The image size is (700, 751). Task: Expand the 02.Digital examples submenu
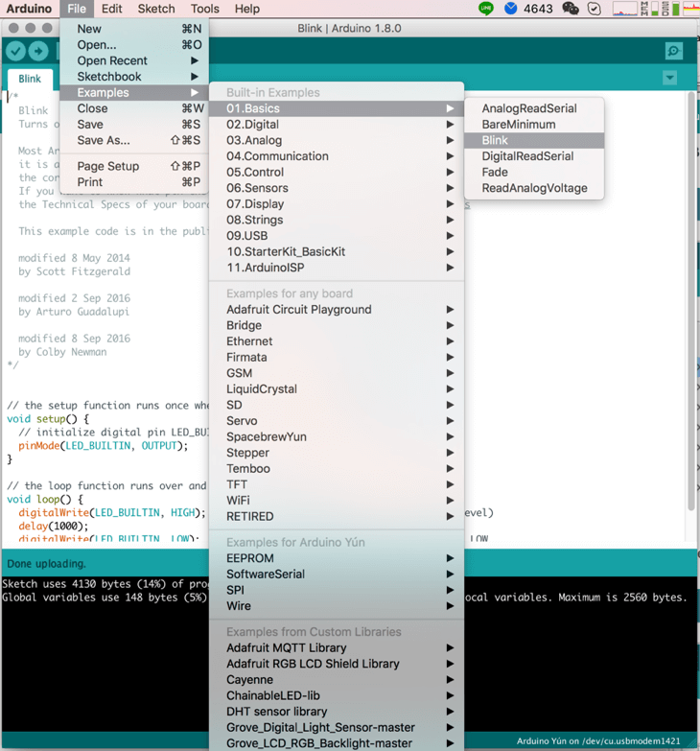337,125
